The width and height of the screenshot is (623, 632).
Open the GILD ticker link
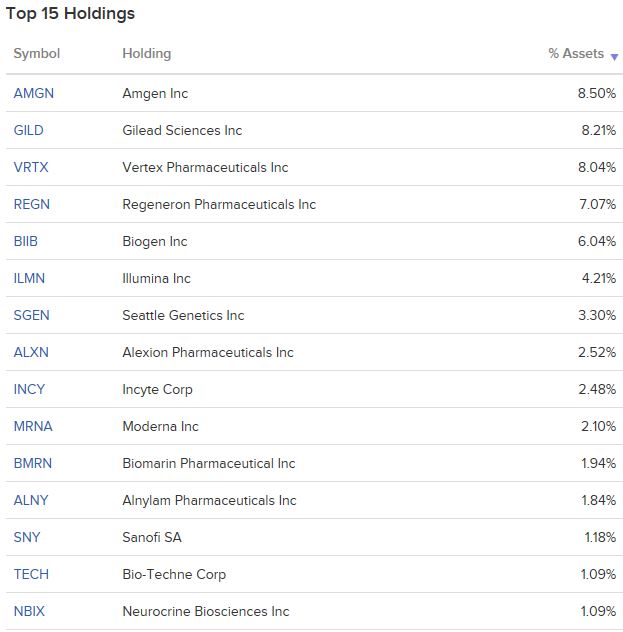[29, 130]
